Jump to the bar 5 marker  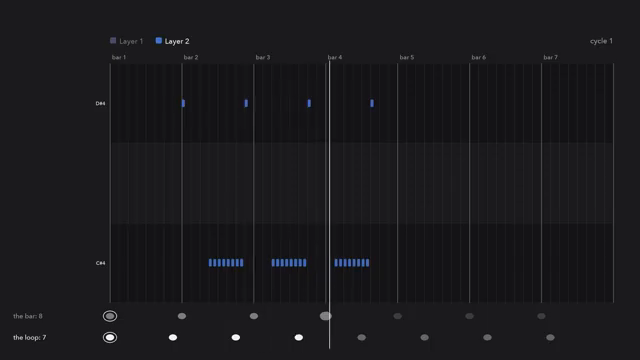click(407, 57)
